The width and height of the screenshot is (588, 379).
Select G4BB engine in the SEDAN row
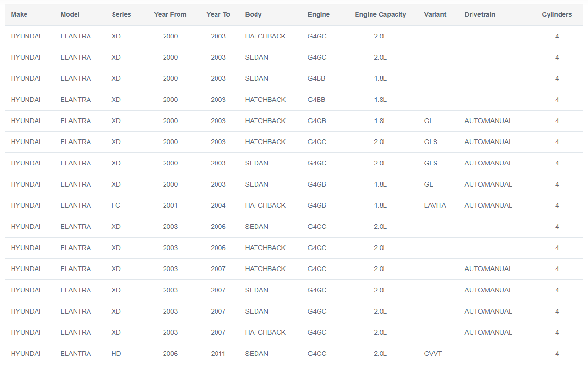(x=317, y=78)
